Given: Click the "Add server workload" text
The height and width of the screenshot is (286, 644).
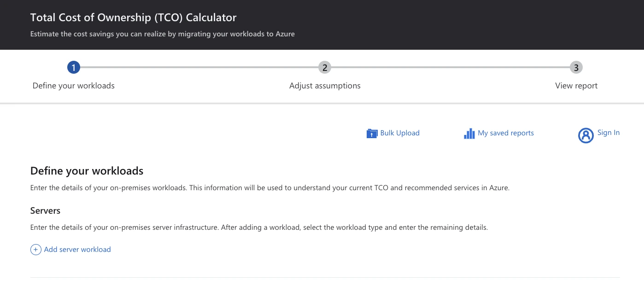Looking at the screenshot, I should pyautogui.click(x=77, y=250).
